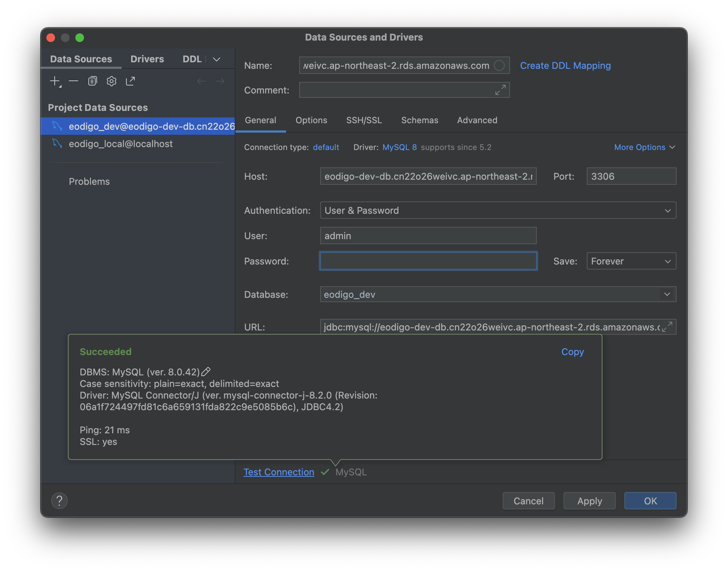Click the Export data source arrow icon
Viewport: 728px width, 571px height.
130,81
